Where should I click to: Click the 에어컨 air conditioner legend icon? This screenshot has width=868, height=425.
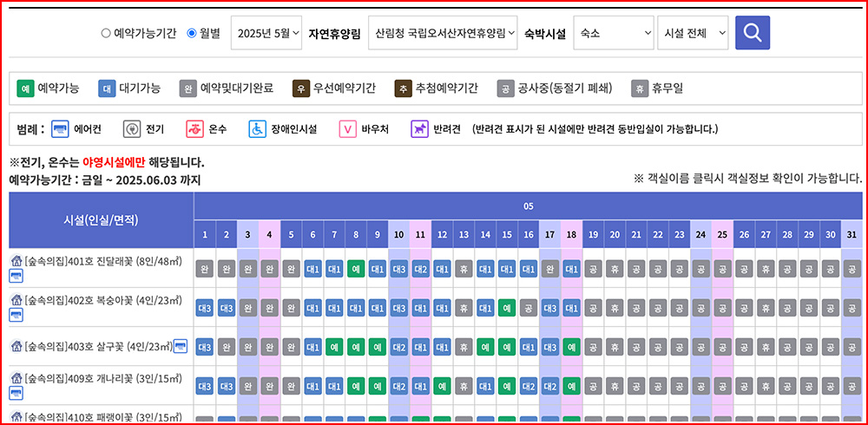pos(60,129)
